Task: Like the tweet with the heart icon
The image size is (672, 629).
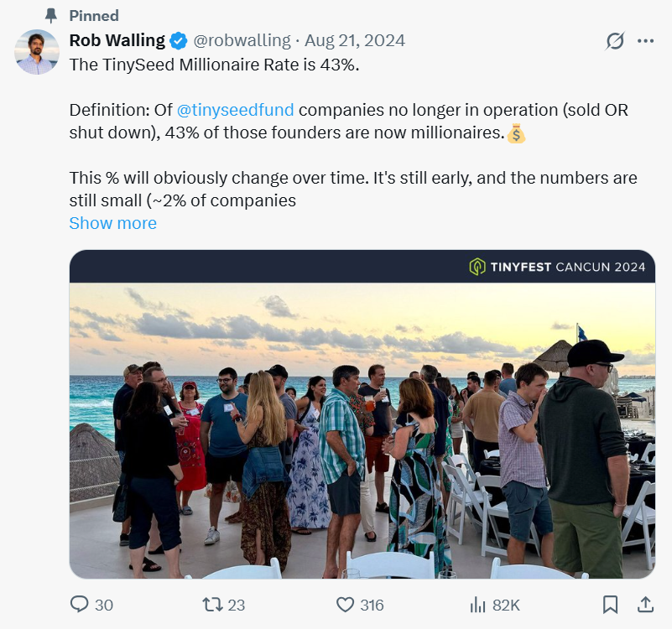Action: 344,604
